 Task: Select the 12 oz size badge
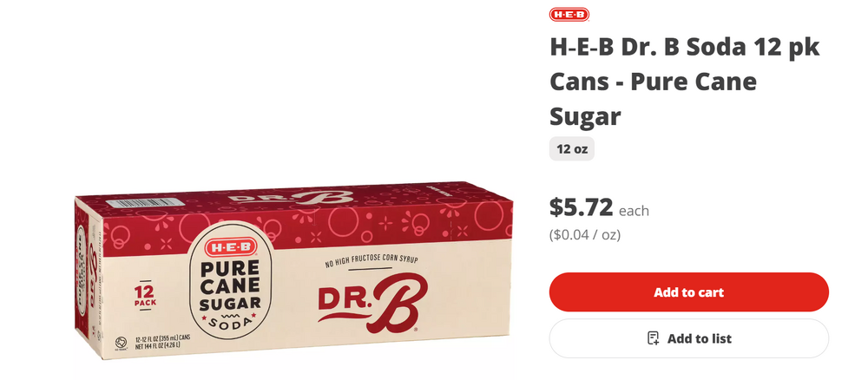tap(572, 149)
